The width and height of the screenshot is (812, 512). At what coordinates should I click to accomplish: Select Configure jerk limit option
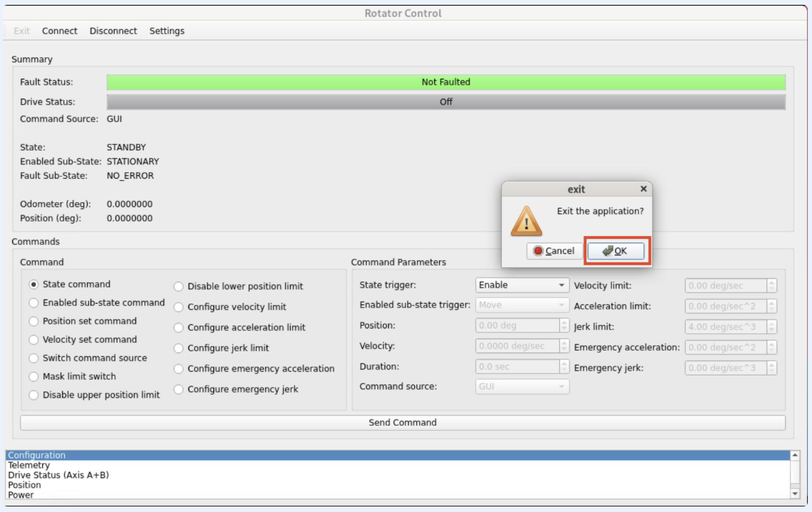tap(179, 348)
